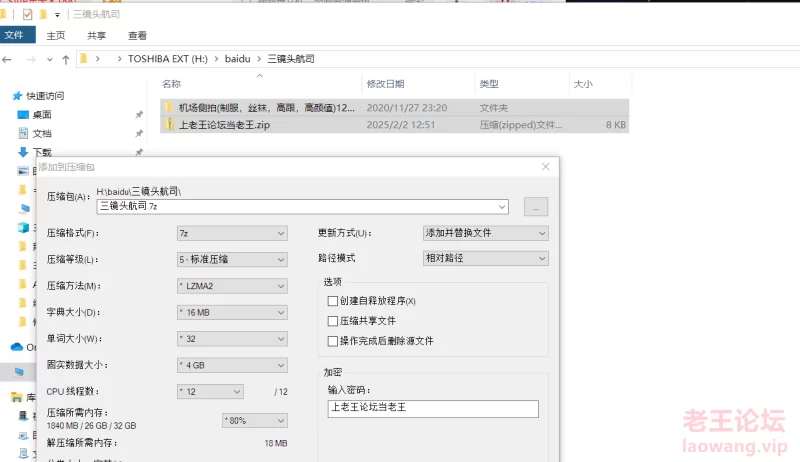Screen dimensions: 800x462
Task: Click the quick access toolbar checkmark icon
Action: coord(28,14)
